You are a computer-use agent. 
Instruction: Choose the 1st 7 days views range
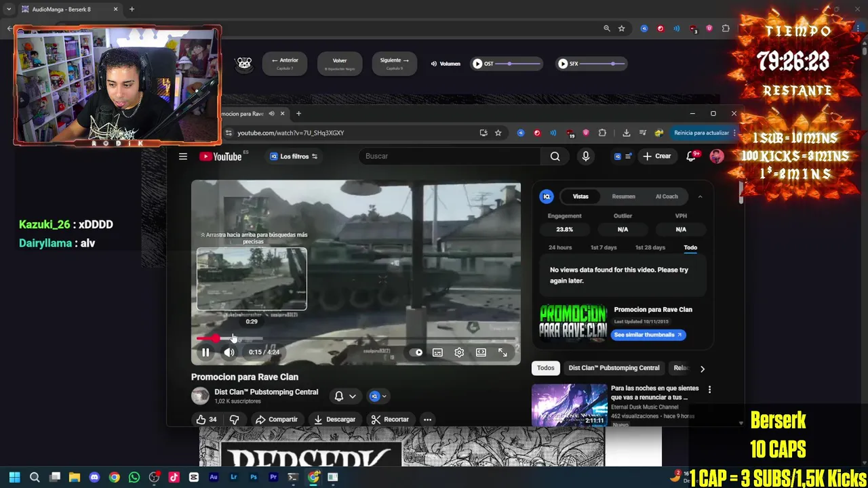pyautogui.click(x=604, y=247)
